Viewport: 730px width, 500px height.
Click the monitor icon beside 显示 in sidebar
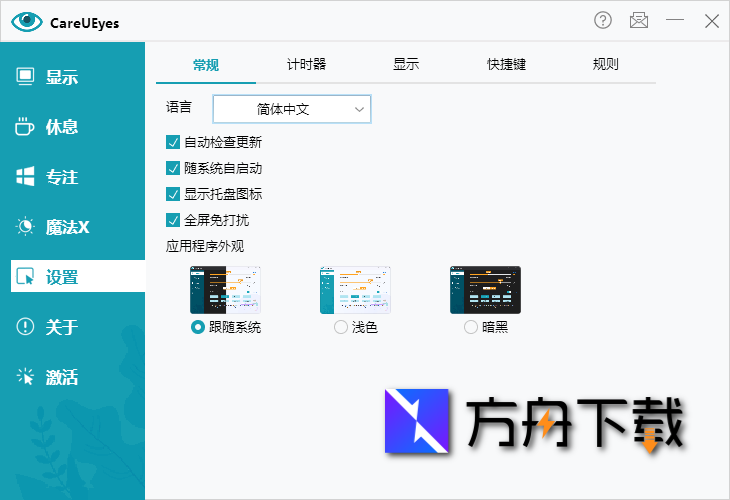pos(25,76)
